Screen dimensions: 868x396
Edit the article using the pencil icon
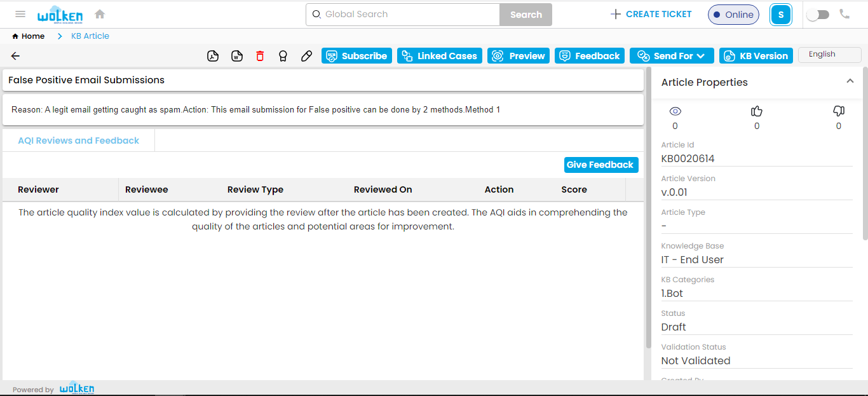click(306, 56)
